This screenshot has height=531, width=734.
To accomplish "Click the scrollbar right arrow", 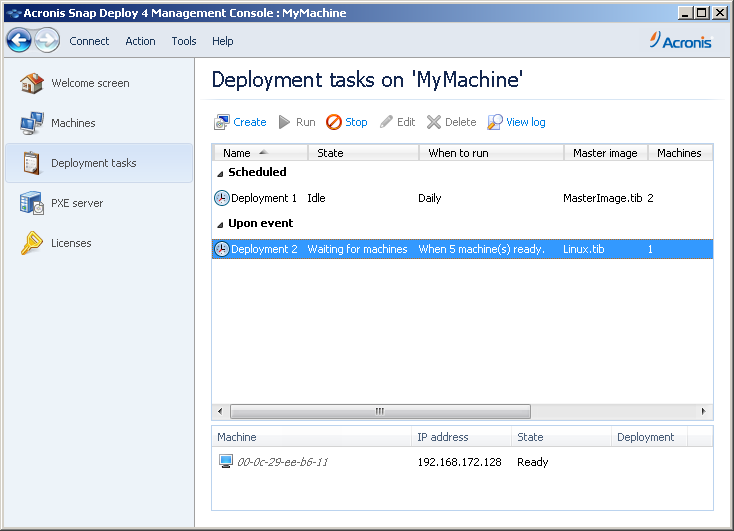I will (x=704, y=411).
